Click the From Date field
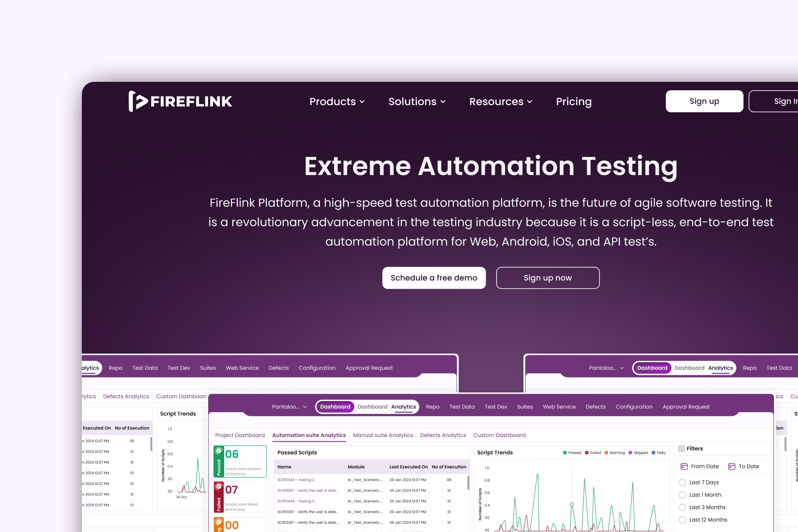798x532 pixels. [700, 467]
